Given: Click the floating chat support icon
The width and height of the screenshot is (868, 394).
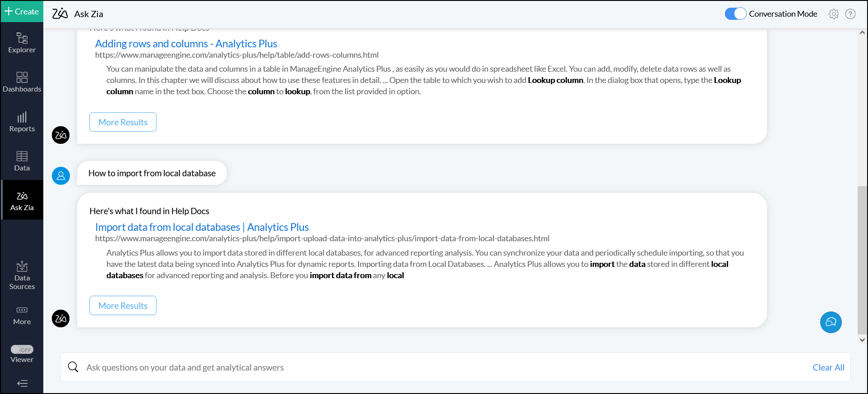Looking at the screenshot, I should pyautogui.click(x=831, y=322).
